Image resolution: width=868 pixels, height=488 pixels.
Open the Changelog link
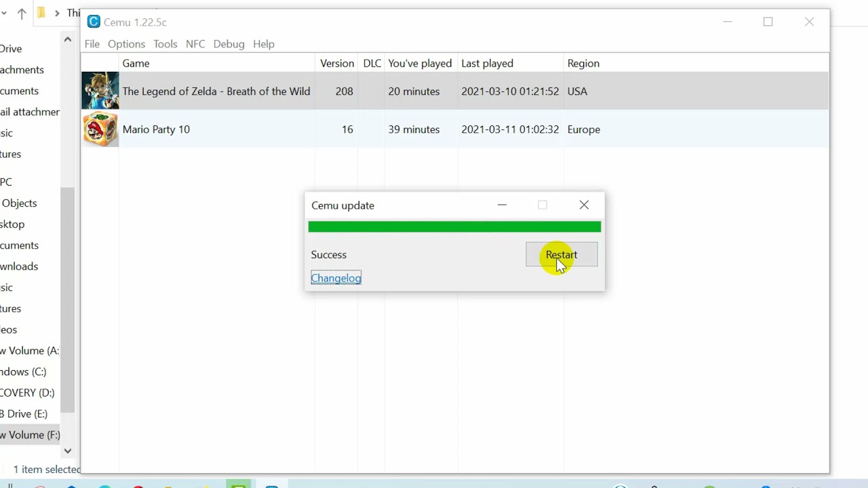(x=336, y=278)
